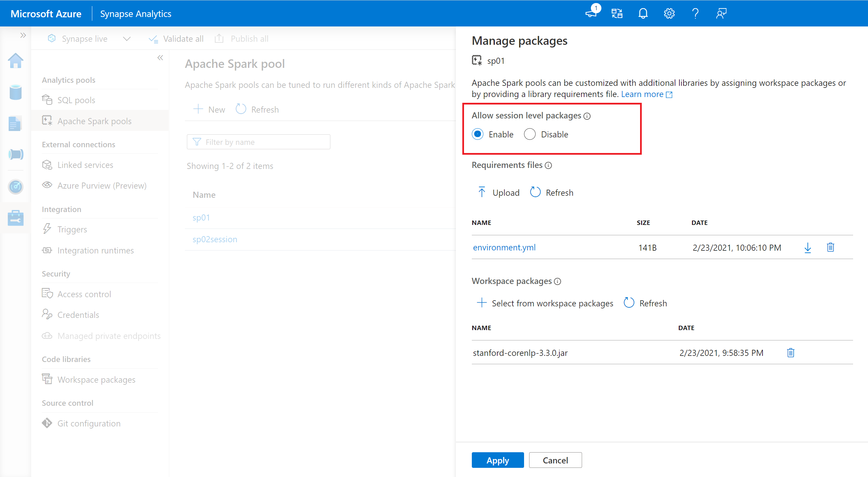Open the Integrate hub pipeline icon
This screenshot has width=868, height=477.
[x=16, y=154]
